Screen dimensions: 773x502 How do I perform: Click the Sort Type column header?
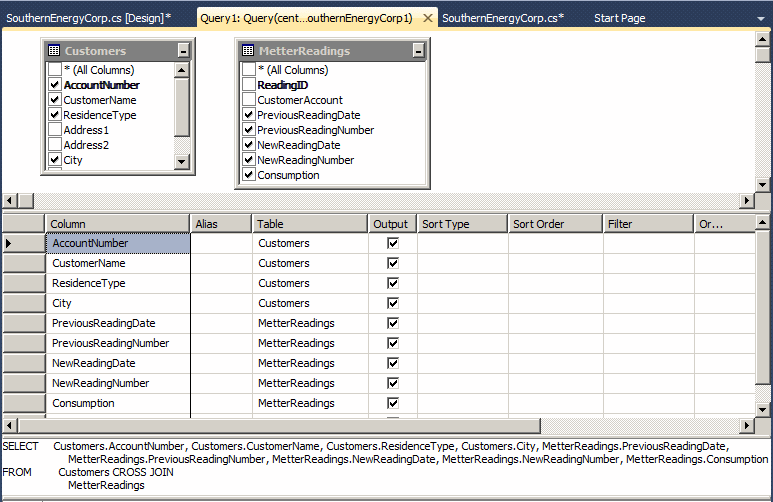(462, 224)
